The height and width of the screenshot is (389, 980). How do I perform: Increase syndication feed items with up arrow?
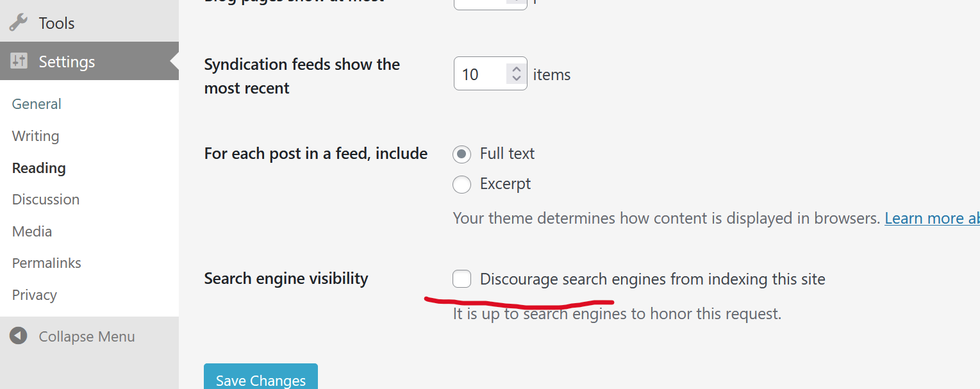tap(516, 69)
